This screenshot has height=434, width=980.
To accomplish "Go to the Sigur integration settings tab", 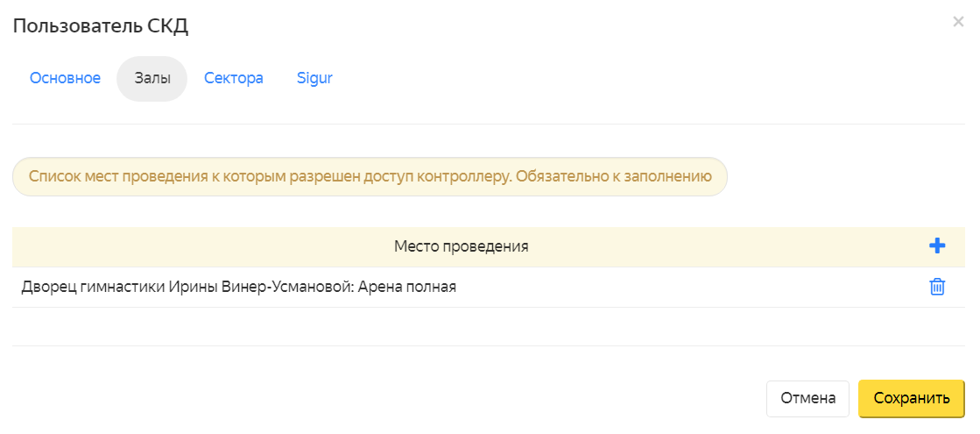I will [314, 78].
